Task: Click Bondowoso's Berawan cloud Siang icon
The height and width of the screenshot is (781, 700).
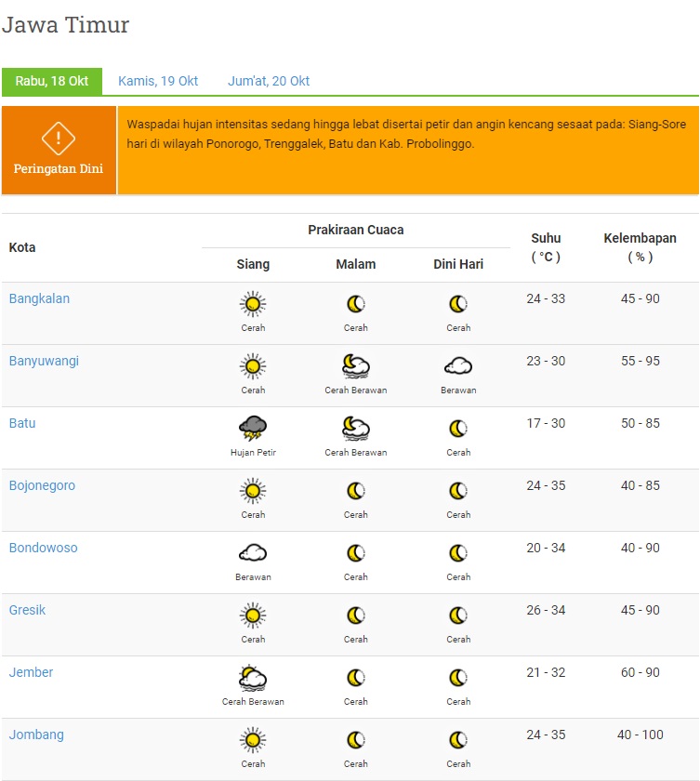Action: 253,552
